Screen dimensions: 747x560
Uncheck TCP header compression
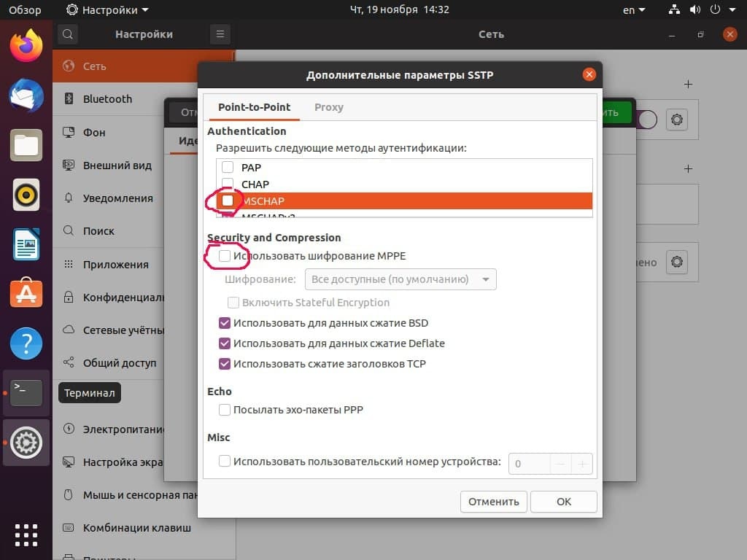(225, 364)
